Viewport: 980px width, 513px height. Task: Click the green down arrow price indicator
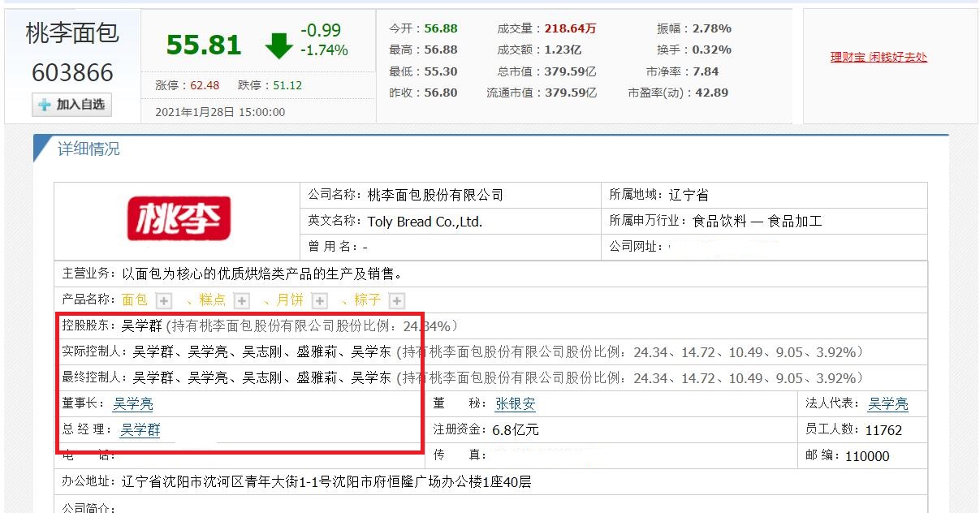tap(278, 45)
